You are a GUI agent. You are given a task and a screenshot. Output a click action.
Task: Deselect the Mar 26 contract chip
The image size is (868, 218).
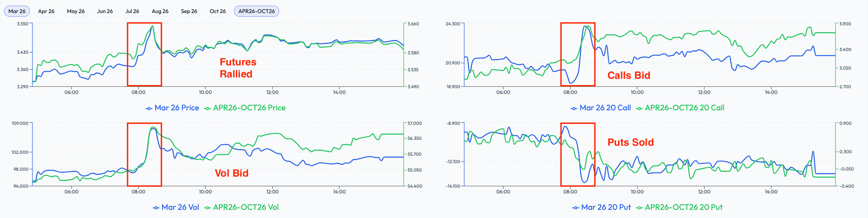tap(17, 11)
